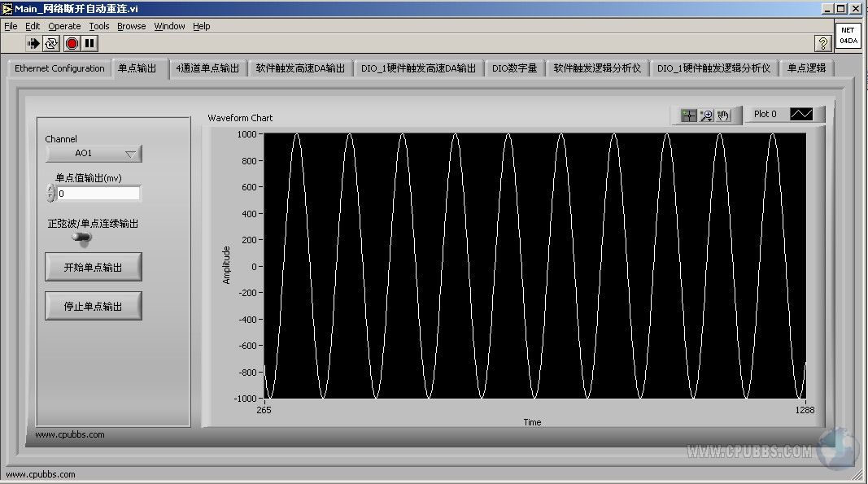Click the Plot 0 legend line style
The image size is (868, 484).
pyautogui.click(x=801, y=114)
